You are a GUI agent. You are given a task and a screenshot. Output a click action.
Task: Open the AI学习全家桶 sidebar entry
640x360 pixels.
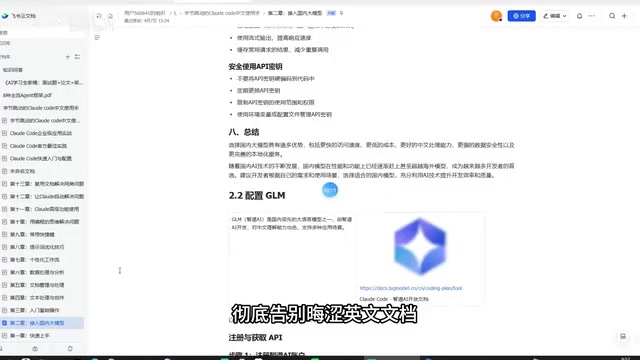coord(44,82)
